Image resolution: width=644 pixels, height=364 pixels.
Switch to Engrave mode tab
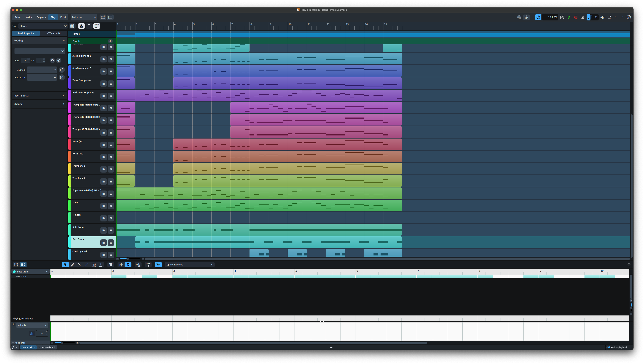pyautogui.click(x=41, y=17)
